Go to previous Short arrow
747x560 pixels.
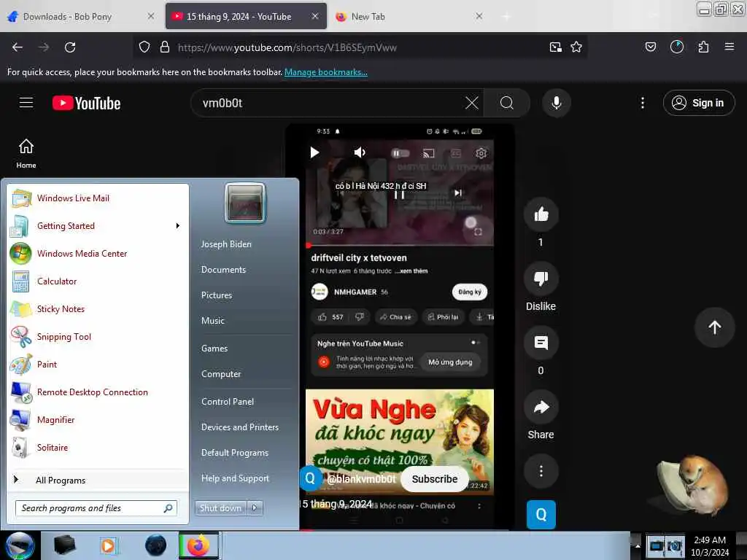click(715, 327)
